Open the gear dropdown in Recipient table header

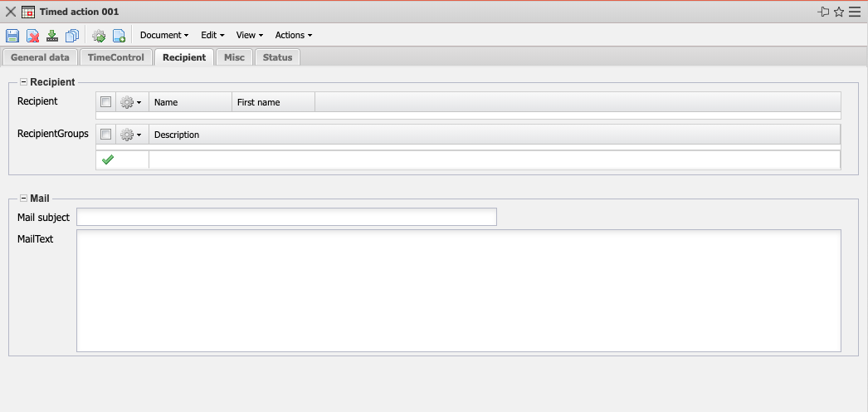(131, 102)
